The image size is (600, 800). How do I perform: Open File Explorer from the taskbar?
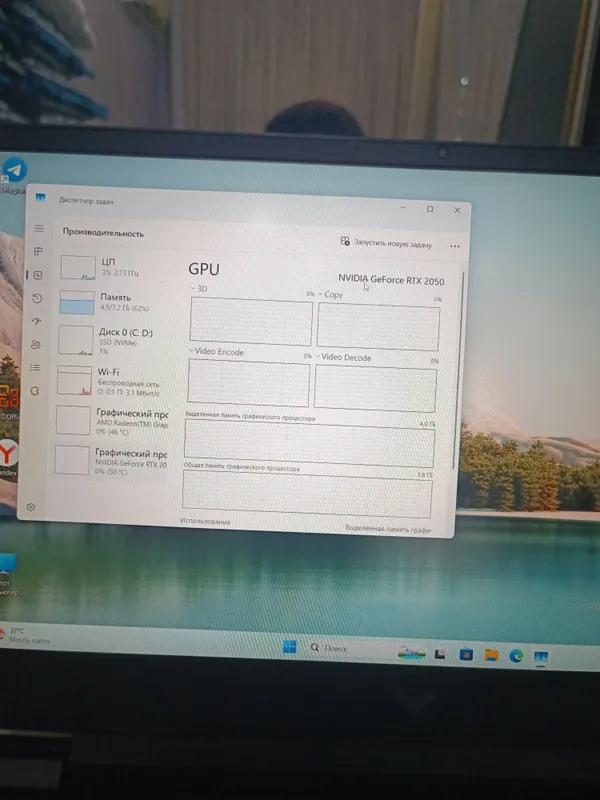[491, 655]
